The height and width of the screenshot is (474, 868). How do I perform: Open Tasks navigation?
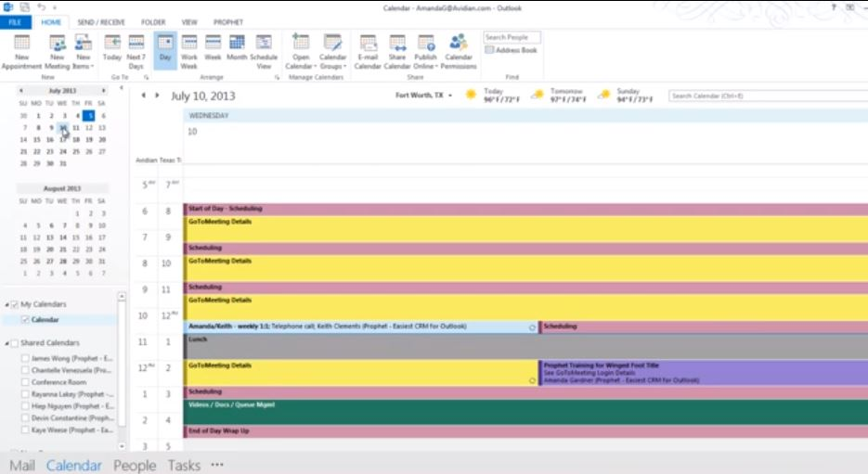[184, 466]
